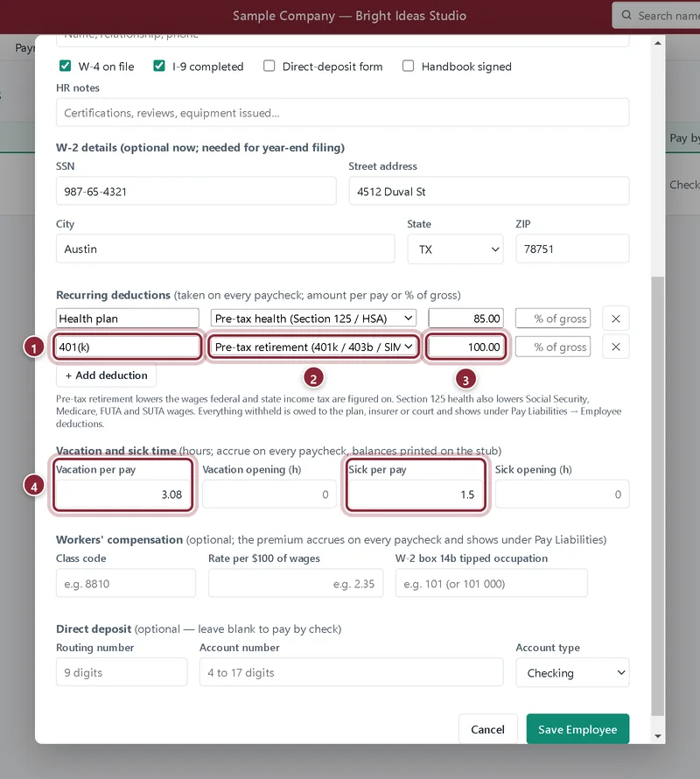Image resolution: width=700 pixels, height=779 pixels.
Task: Click the Account number field
Action: point(351,672)
